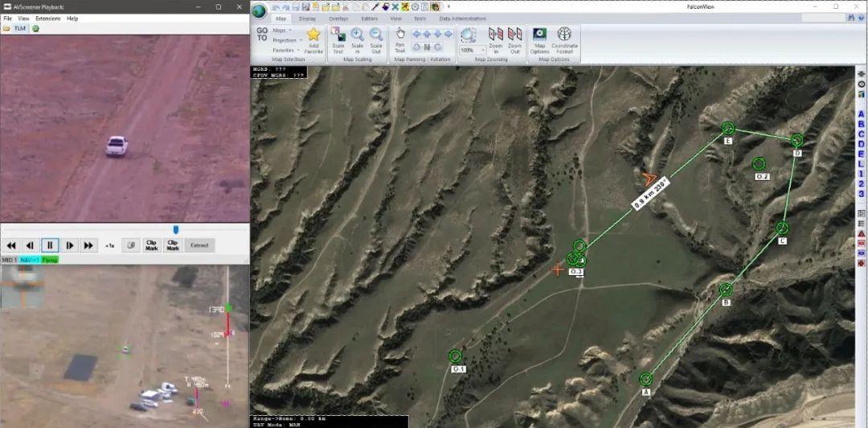Click the Scale In magnifier icon
Viewport: 868px width, 428px height.
click(x=358, y=35)
